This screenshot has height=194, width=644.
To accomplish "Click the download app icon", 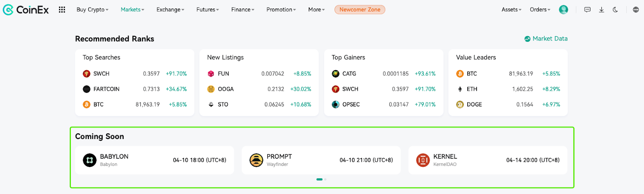I will 601,10.
